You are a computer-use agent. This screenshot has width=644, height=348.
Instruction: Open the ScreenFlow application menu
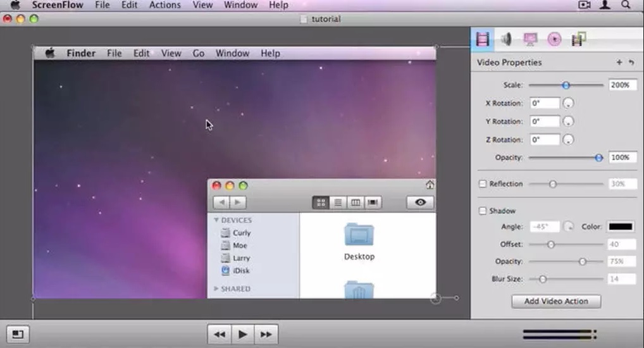58,5
